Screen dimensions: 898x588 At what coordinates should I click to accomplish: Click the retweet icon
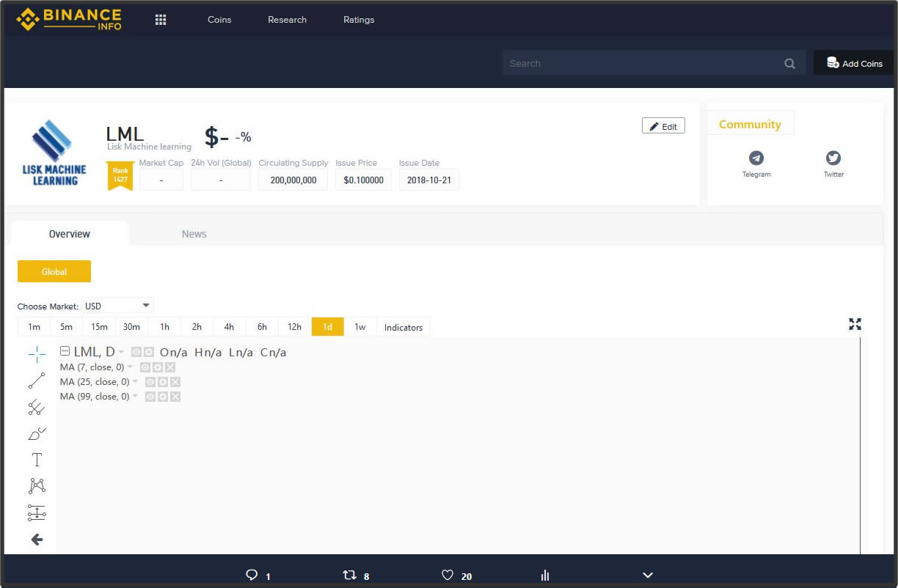click(x=349, y=576)
